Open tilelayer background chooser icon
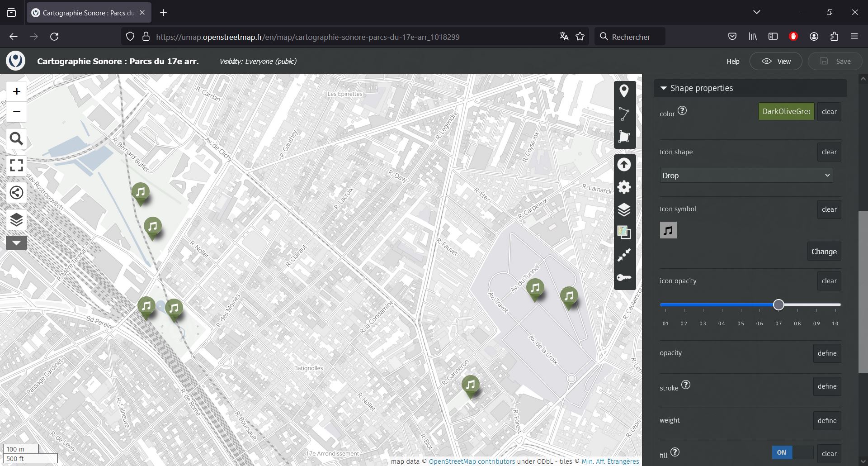Image resolution: width=868 pixels, height=466 pixels. point(624,233)
